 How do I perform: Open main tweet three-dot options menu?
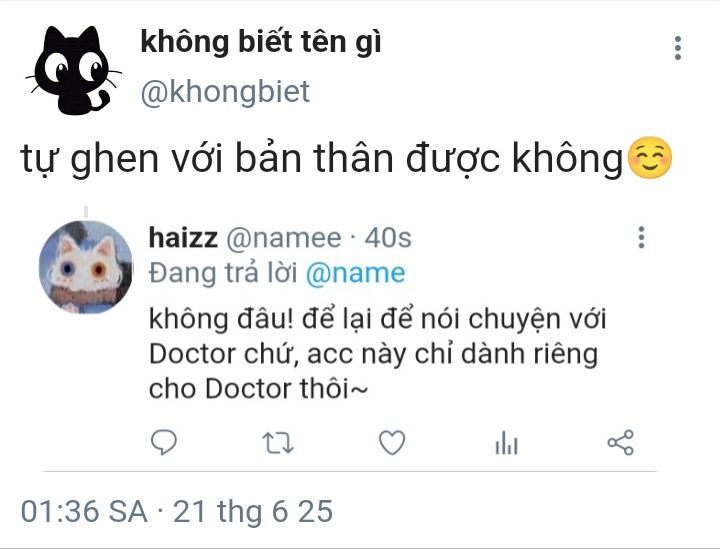coord(678,48)
